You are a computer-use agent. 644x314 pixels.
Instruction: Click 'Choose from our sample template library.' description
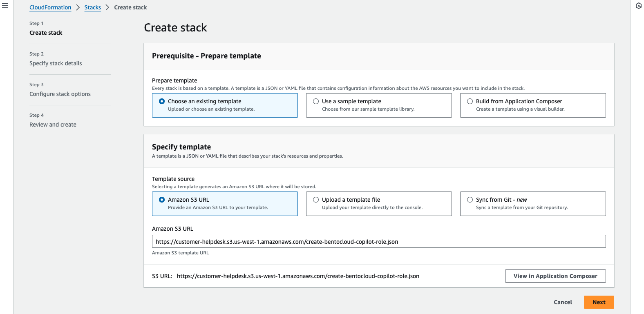(368, 109)
